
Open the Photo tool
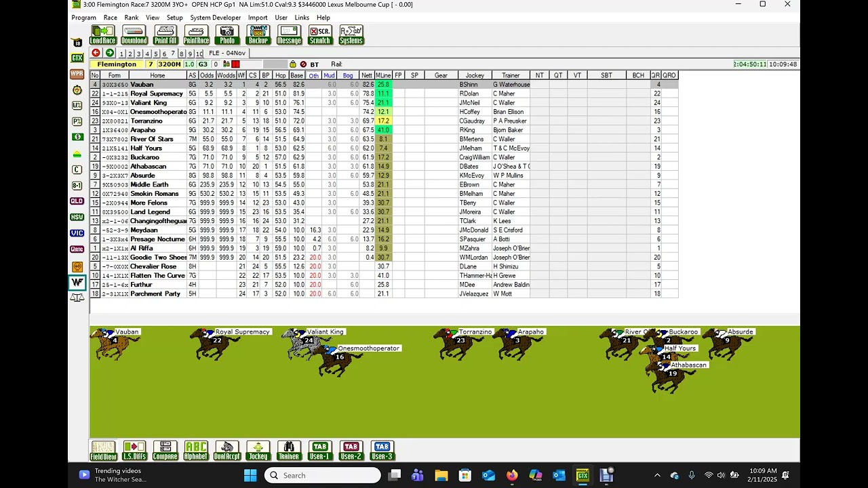pyautogui.click(x=227, y=35)
